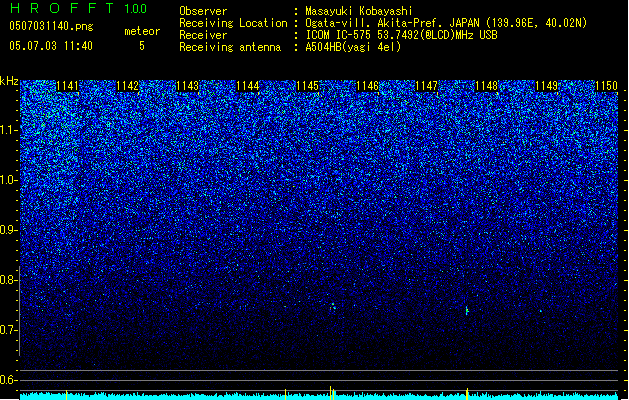Click the date stamp 05.07.03 11:40
The image size is (629, 400).
point(51,46)
